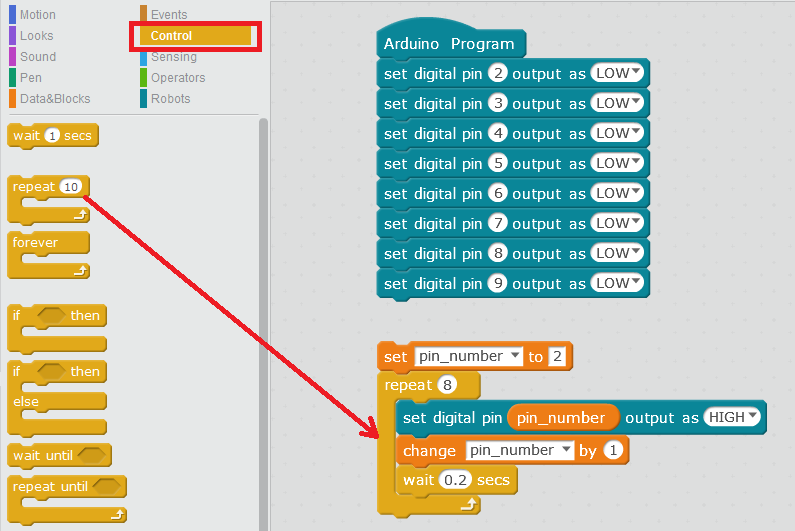This screenshot has width=795, height=531.
Task: Edit pin number field showing 8
Action: pyautogui.click(x=498, y=253)
